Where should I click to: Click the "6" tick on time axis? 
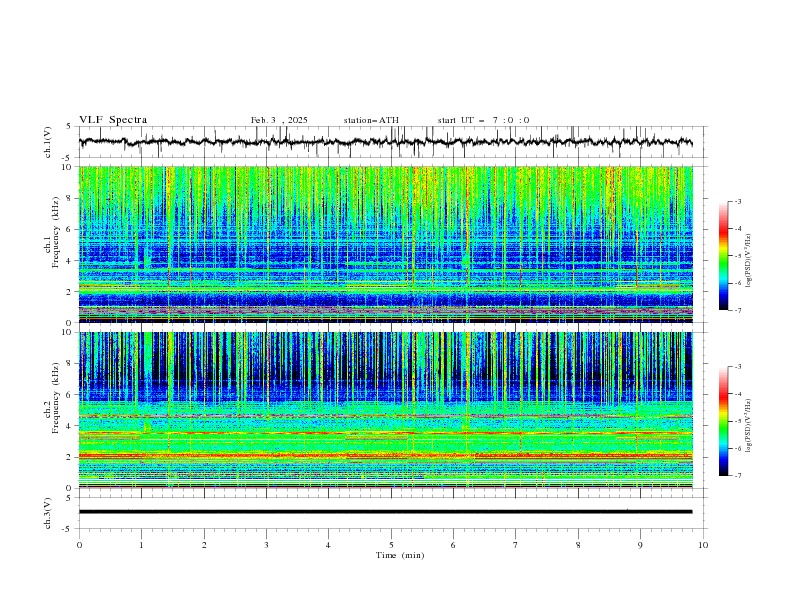click(x=453, y=545)
